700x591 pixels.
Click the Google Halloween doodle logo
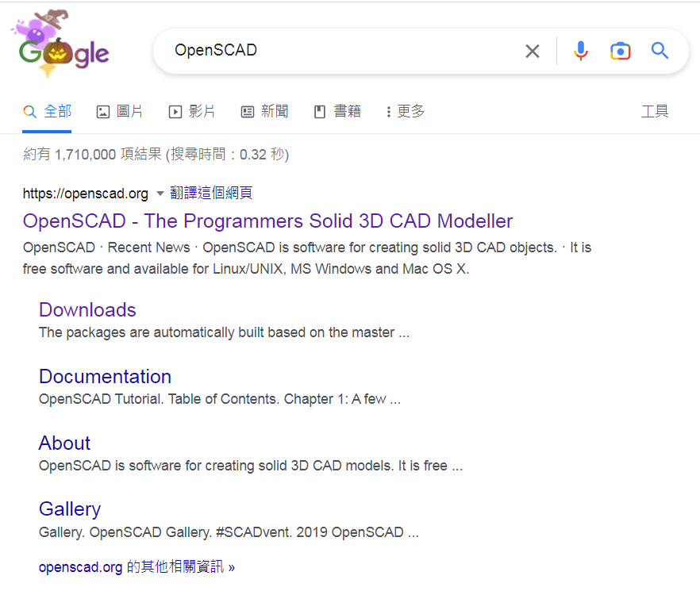point(60,44)
